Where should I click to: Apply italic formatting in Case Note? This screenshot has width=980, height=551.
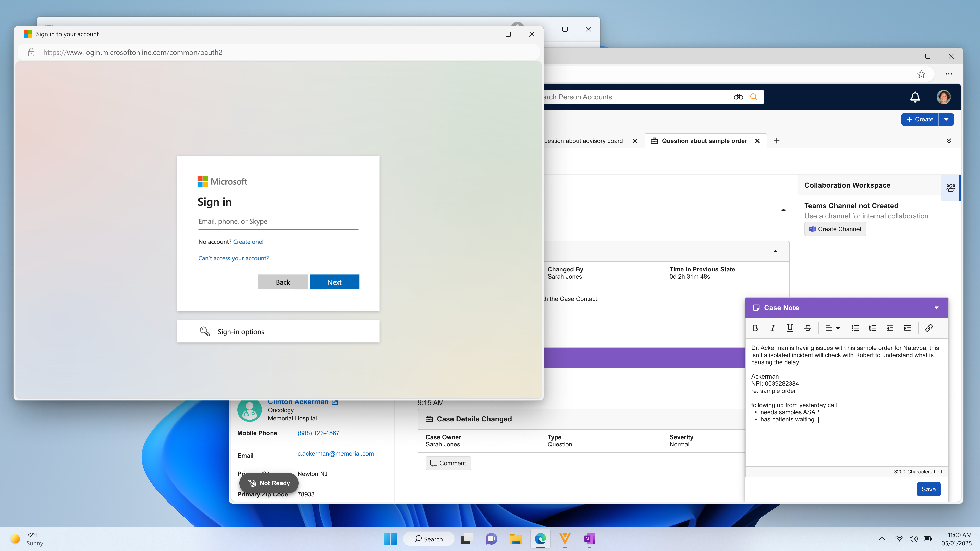coord(772,328)
